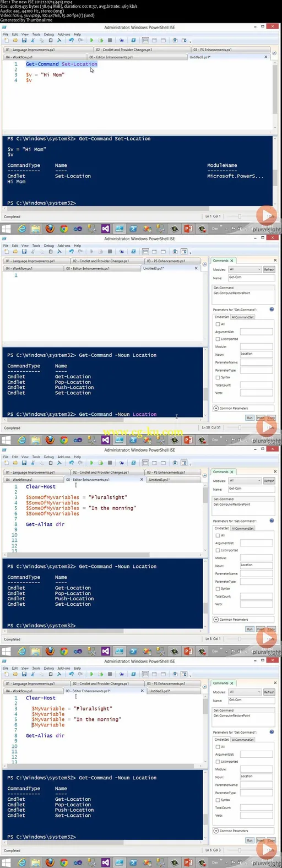Click Refresh button in third frame Commands pane
The width and height of the screenshot is (282, 868).
click(x=269, y=481)
